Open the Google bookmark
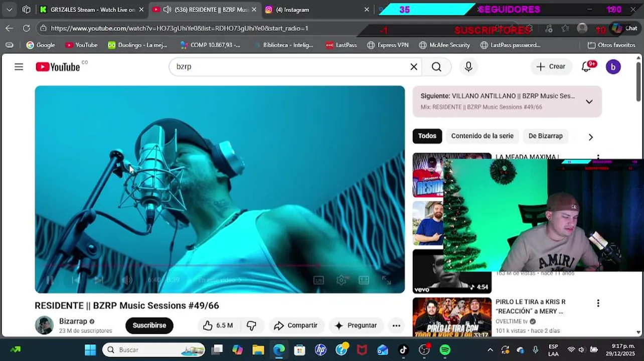 click(x=41, y=45)
